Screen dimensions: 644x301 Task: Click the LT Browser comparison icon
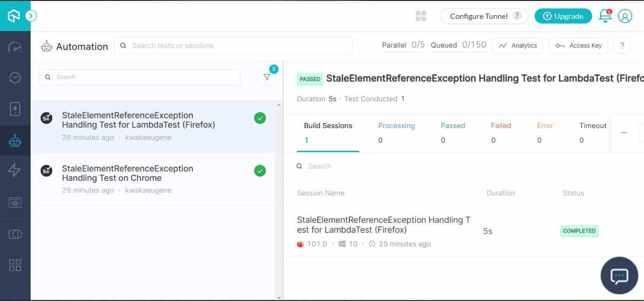pyautogui.click(x=15, y=234)
